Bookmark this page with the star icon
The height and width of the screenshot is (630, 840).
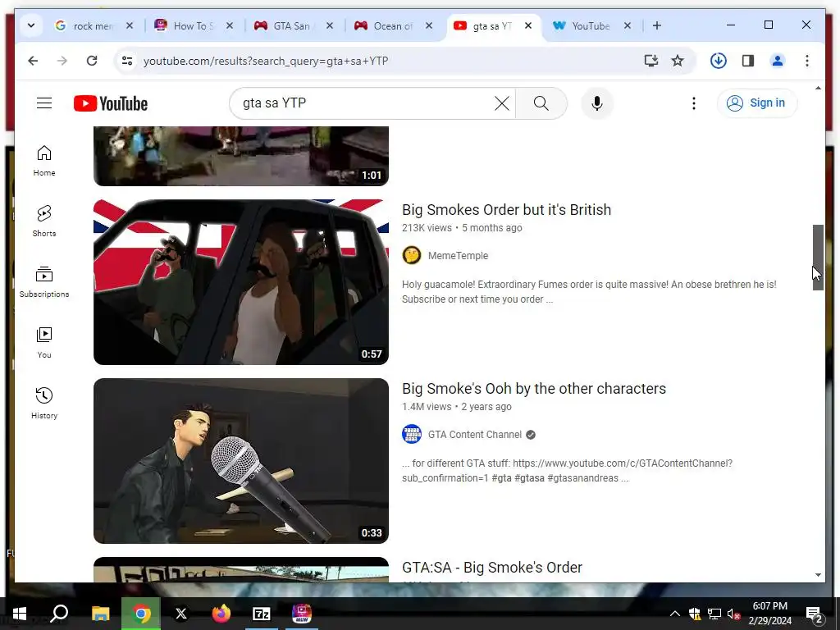678,61
